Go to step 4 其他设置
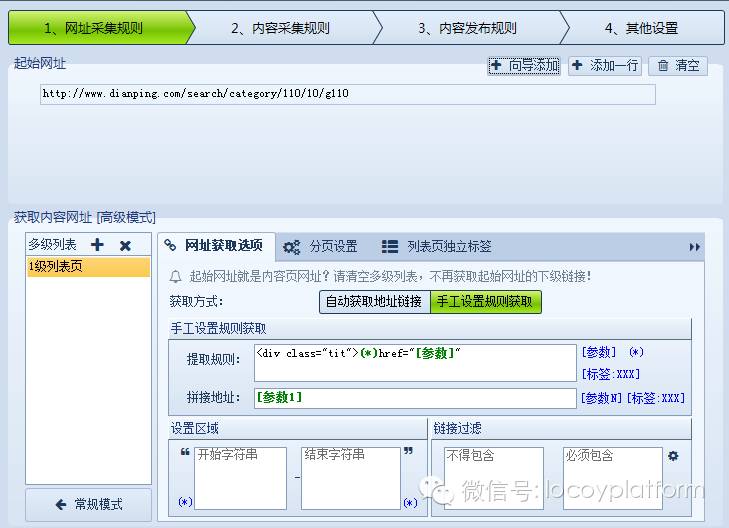The width and height of the screenshot is (729, 528). [x=642, y=28]
